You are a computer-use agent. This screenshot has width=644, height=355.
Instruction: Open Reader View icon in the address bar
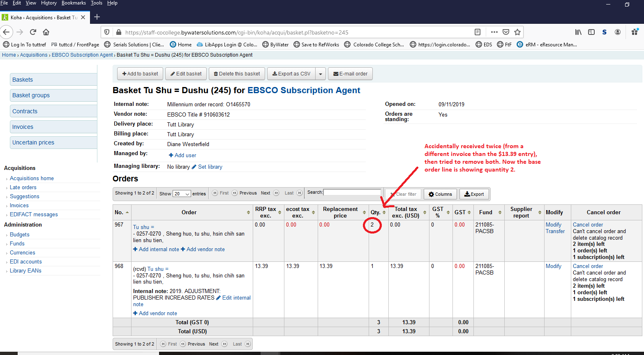[x=477, y=32]
